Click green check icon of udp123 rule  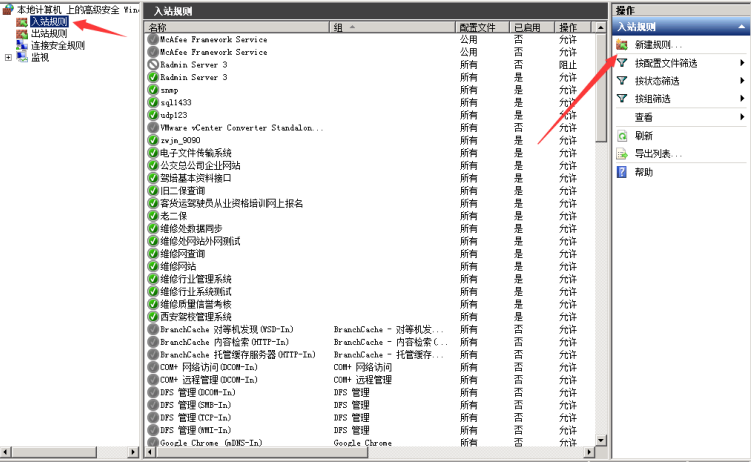tap(153, 115)
